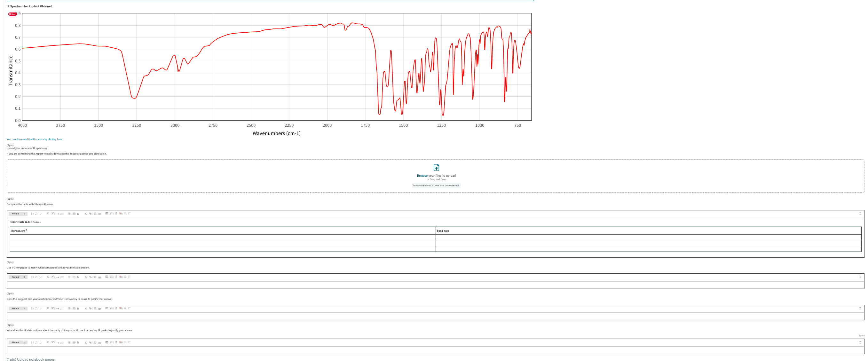Viewport: 868px width, 361px height.
Task: Attach a file using the paperclip icon
Action: [x=100, y=213]
